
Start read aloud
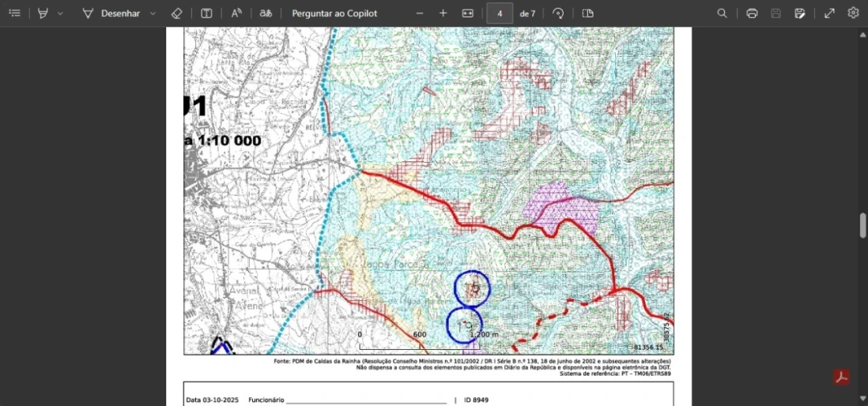click(236, 14)
